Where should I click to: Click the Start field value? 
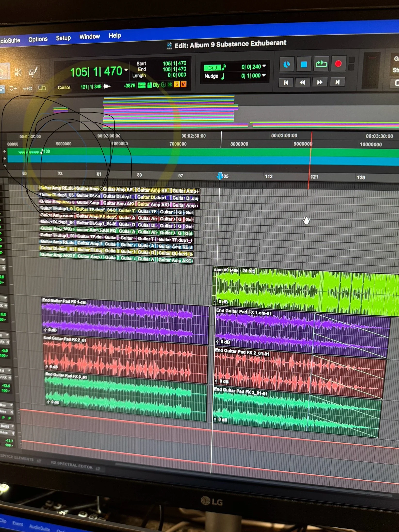pos(174,63)
